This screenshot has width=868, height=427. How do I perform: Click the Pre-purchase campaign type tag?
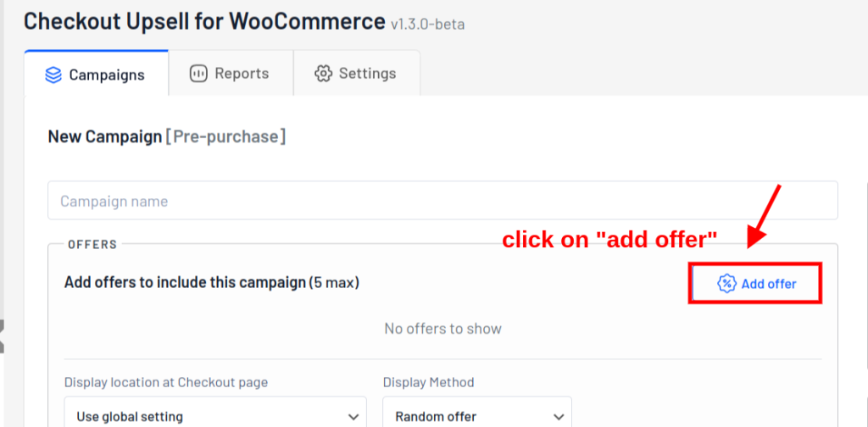tap(225, 136)
